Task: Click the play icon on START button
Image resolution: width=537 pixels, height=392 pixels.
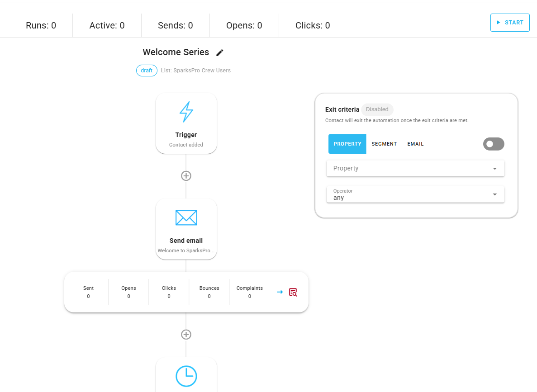Action: coord(498,22)
